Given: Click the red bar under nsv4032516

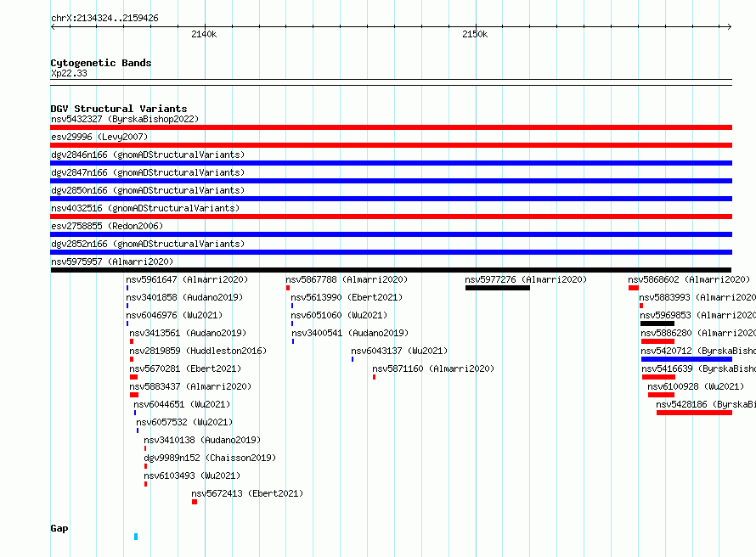Looking at the screenshot, I should coord(391,217).
